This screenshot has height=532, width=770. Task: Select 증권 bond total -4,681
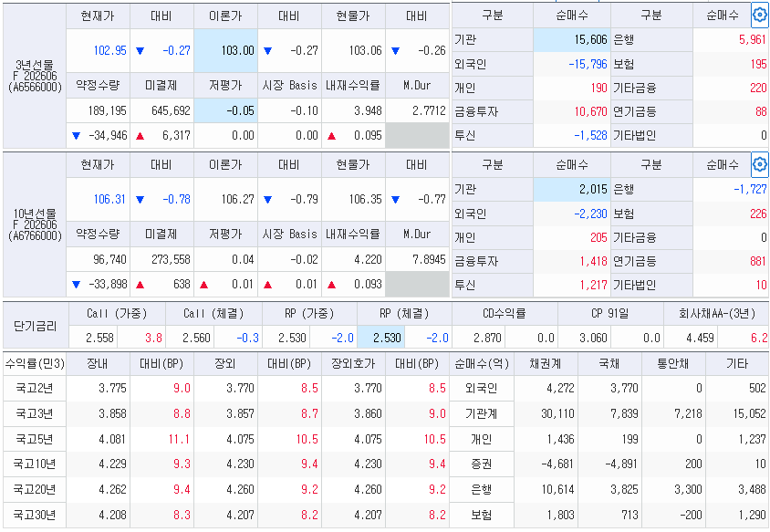[557, 464]
